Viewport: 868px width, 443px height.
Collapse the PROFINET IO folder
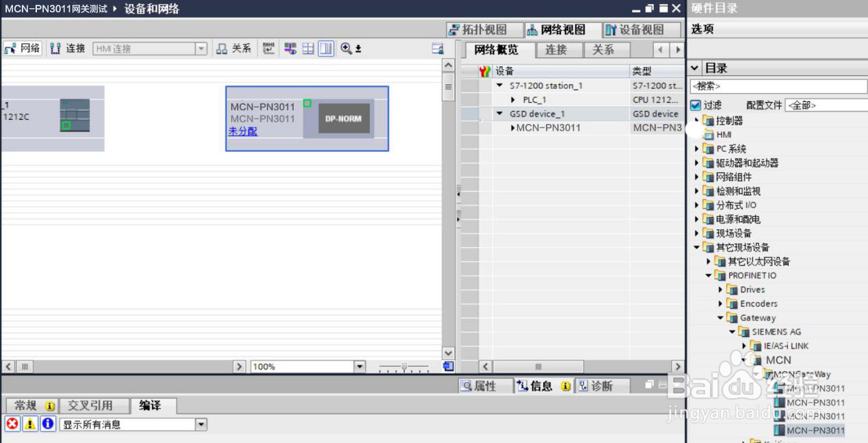709,275
